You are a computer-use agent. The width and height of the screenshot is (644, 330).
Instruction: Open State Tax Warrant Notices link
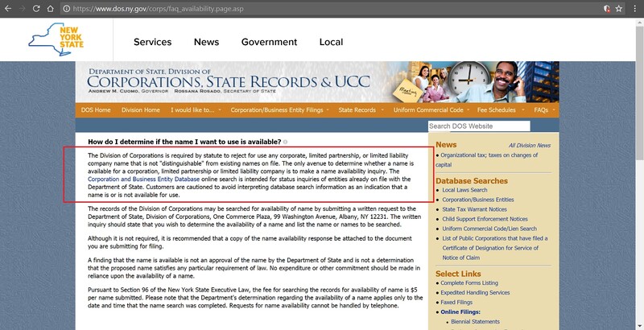click(474, 209)
